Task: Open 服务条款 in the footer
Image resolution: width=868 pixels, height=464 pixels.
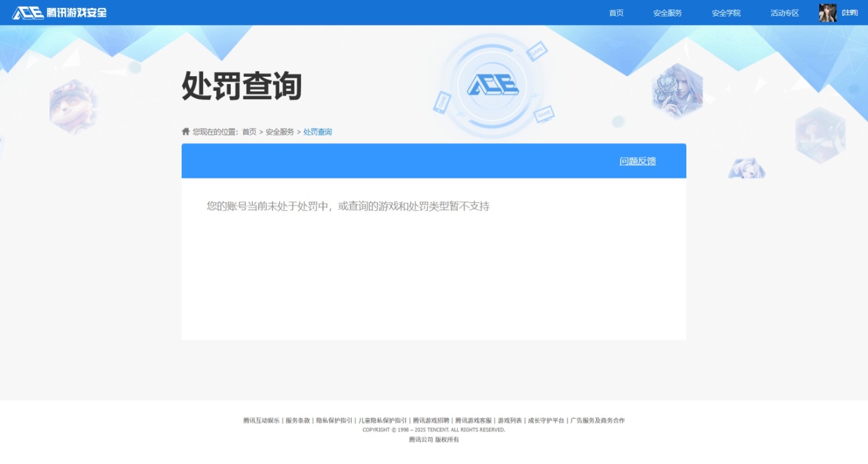Action: click(x=298, y=420)
